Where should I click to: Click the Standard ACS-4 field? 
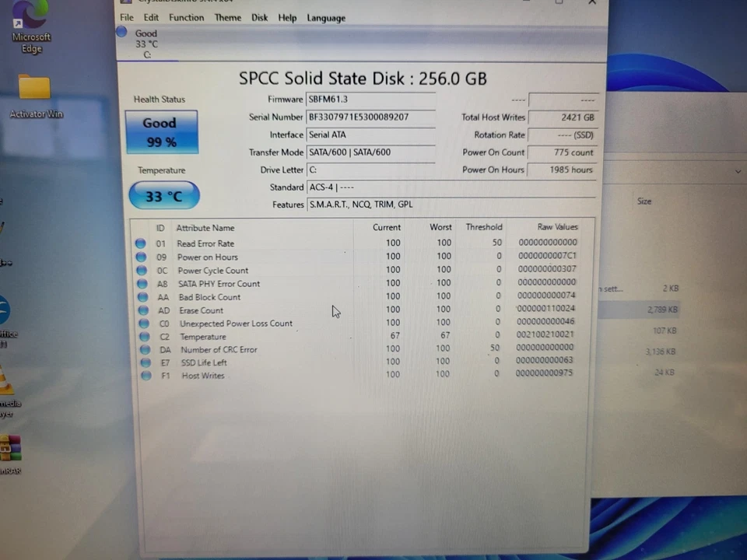tap(451, 187)
